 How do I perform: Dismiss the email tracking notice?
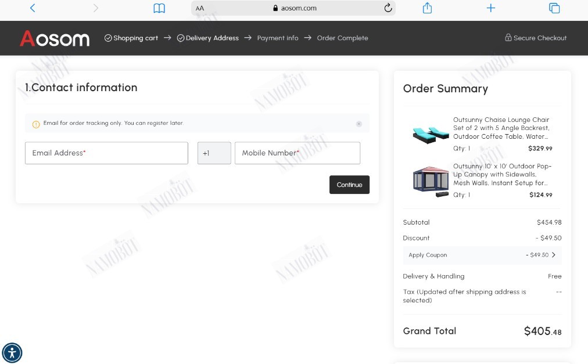point(359,124)
